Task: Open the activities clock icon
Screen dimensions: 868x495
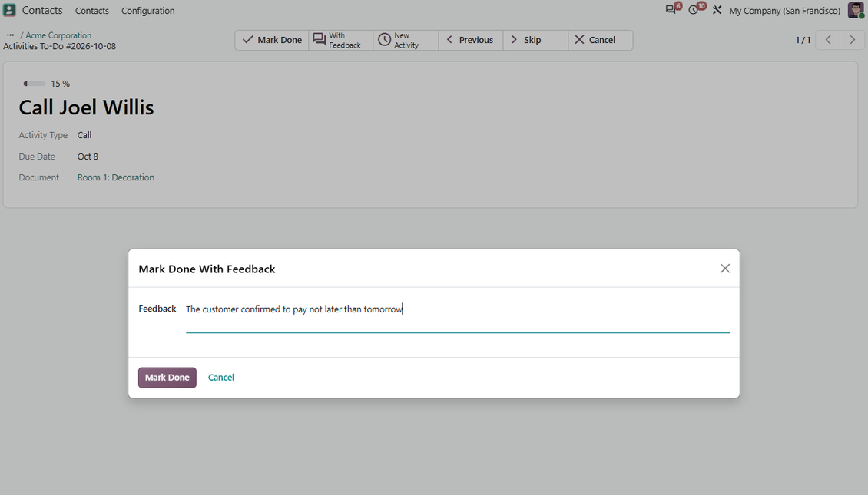Action: pyautogui.click(x=694, y=10)
